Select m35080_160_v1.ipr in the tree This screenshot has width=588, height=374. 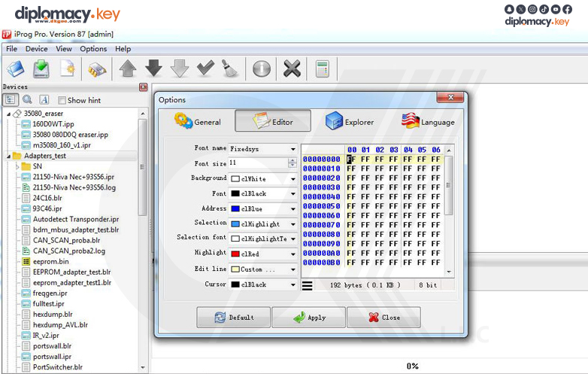click(62, 145)
